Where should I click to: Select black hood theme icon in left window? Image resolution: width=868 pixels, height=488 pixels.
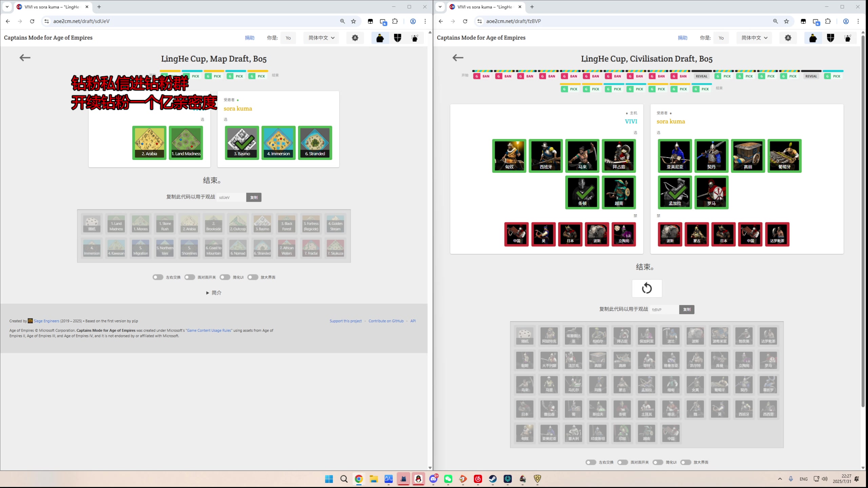coord(380,38)
